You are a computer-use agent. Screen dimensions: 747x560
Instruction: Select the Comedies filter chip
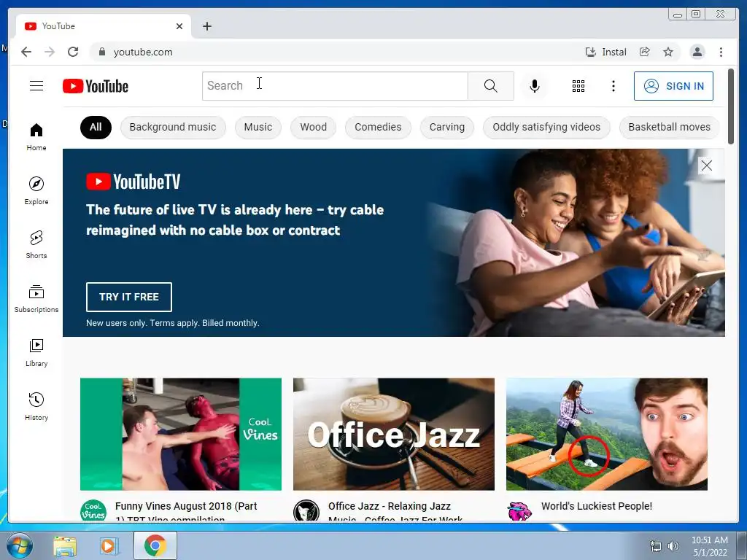[378, 127]
